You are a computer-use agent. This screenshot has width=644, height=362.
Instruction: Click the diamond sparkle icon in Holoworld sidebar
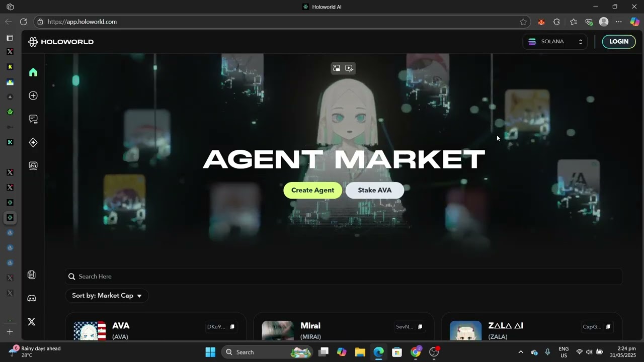pos(33,142)
